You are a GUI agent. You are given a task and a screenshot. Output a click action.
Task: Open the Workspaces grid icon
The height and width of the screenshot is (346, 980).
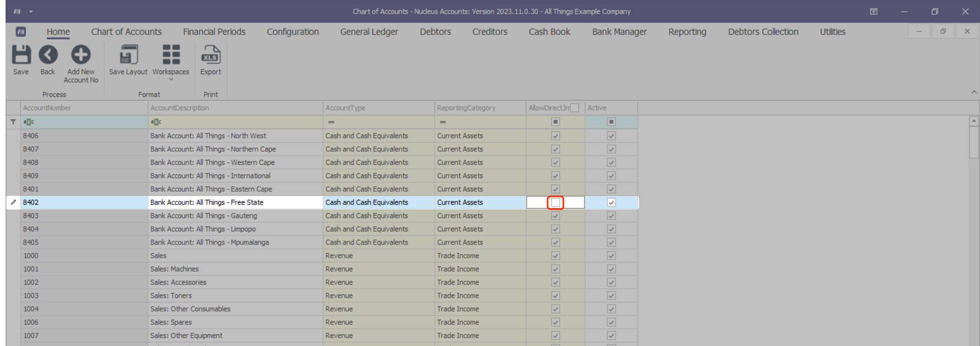click(171, 55)
